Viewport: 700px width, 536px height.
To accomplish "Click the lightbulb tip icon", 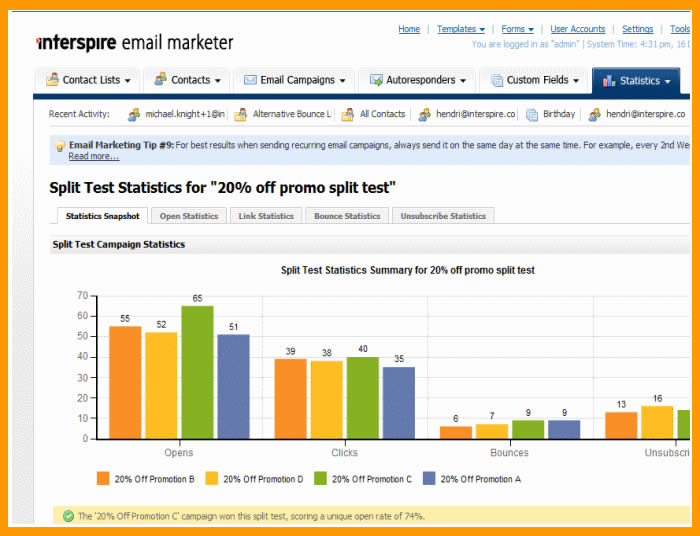I will 59,146.
